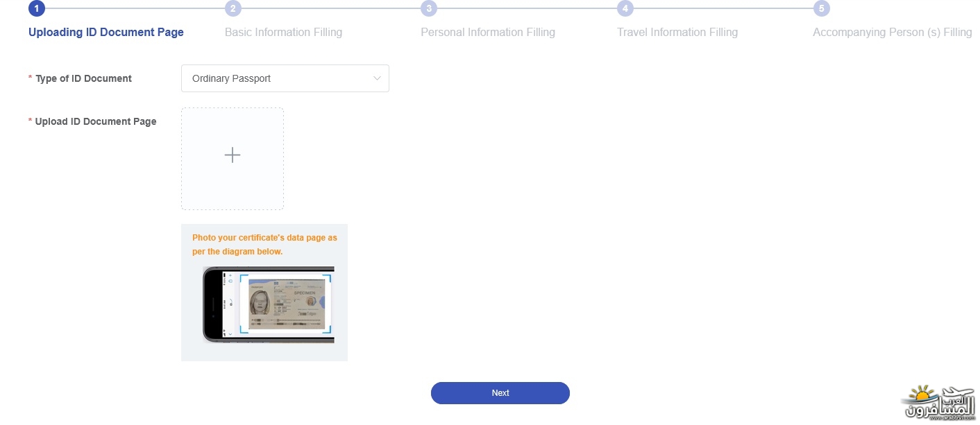
Task: Click the step 1 circle indicator
Action: [37, 8]
